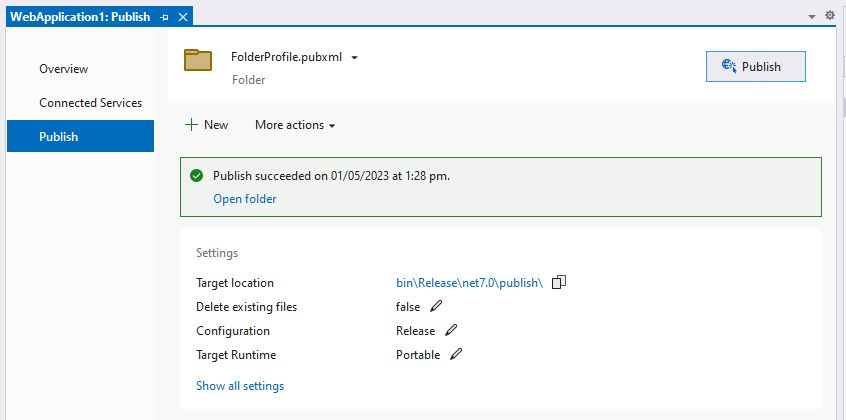Edit the Delete existing files setting

(x=436, y=306)
